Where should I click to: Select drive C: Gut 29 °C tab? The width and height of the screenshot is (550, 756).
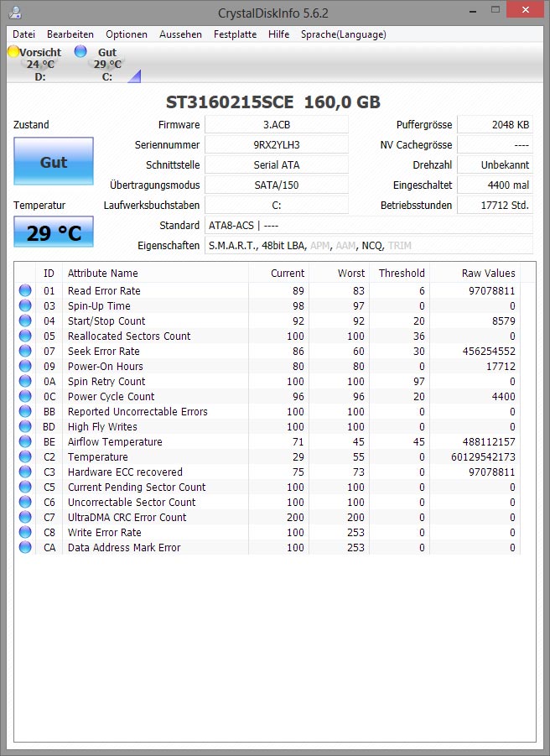pyautogui.click(x=107, y=64)
